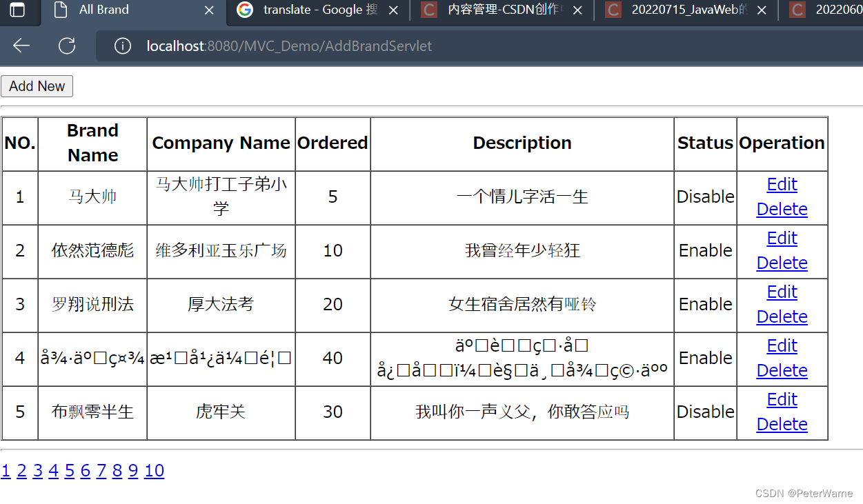Image resolution: width=863 pixels, height=504 pixels.
Task: Click the Add New button
Action: click(37, 86)
